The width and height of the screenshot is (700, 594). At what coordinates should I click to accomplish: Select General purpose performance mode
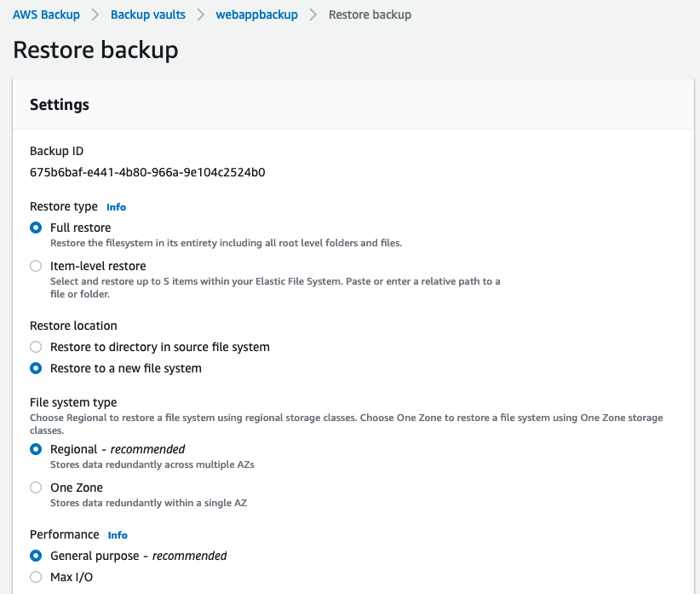coord(36,556)
